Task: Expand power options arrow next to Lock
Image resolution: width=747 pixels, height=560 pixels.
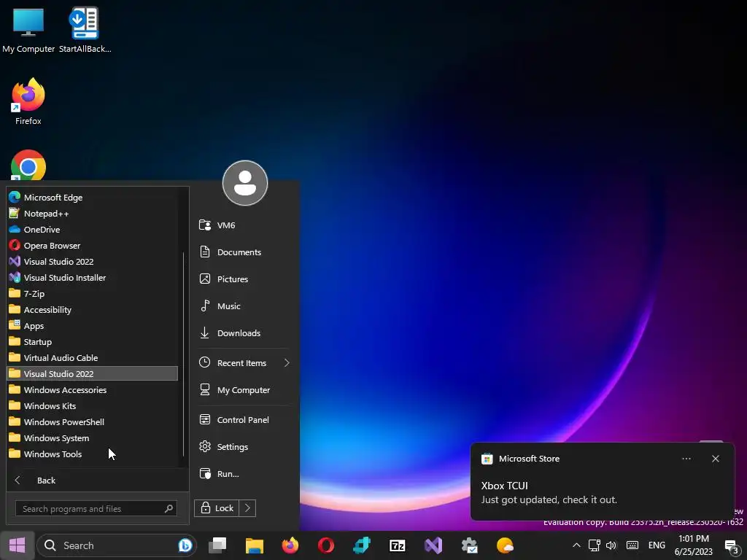Action: click(x=247, y=508)
